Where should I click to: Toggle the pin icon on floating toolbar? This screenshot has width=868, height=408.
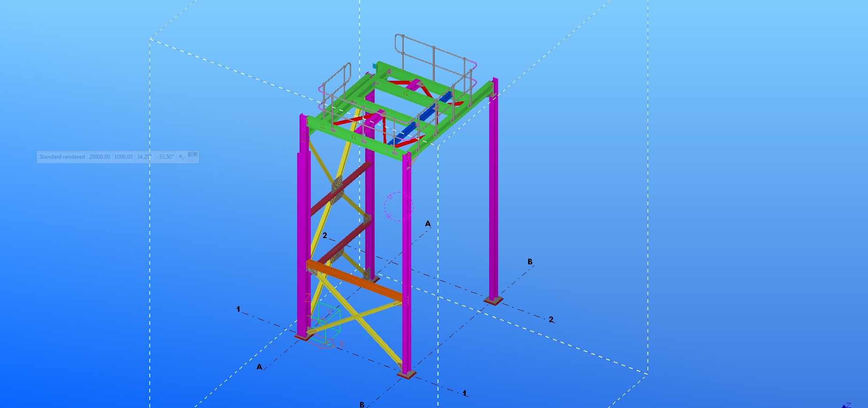point(195,154)
